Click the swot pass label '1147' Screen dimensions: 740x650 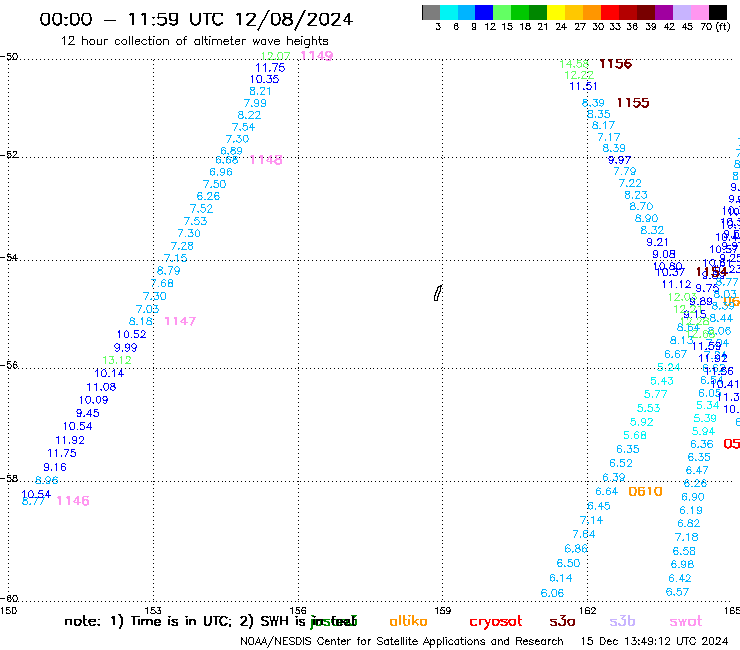(x=180, y=321)
